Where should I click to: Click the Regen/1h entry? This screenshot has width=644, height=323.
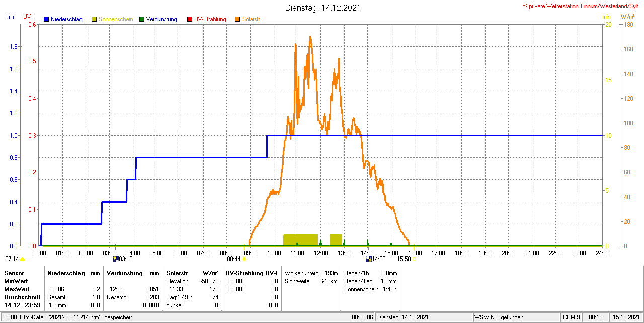pyautogui.click(x=370, y=273)
